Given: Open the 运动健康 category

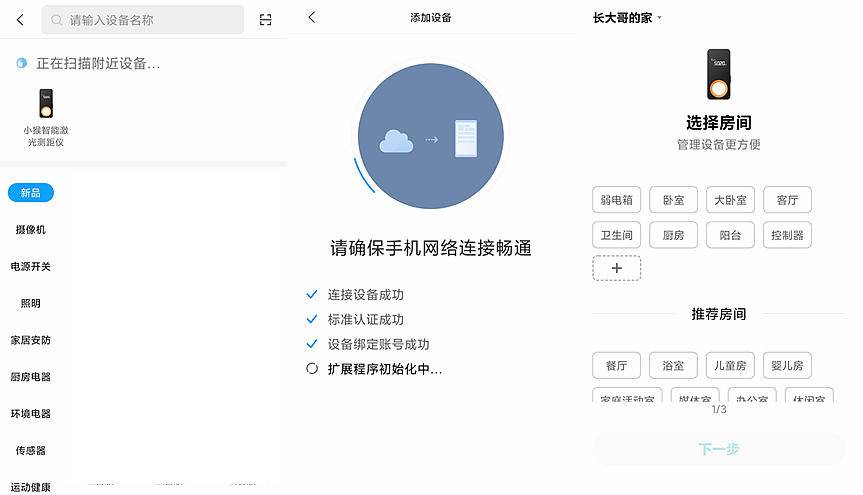Looking at the screenshot, I should pos(31,487).
